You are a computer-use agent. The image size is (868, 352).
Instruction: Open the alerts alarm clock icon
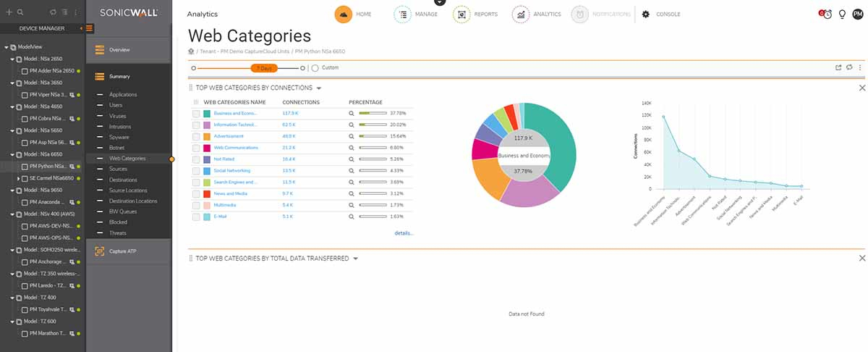(825, 14)
